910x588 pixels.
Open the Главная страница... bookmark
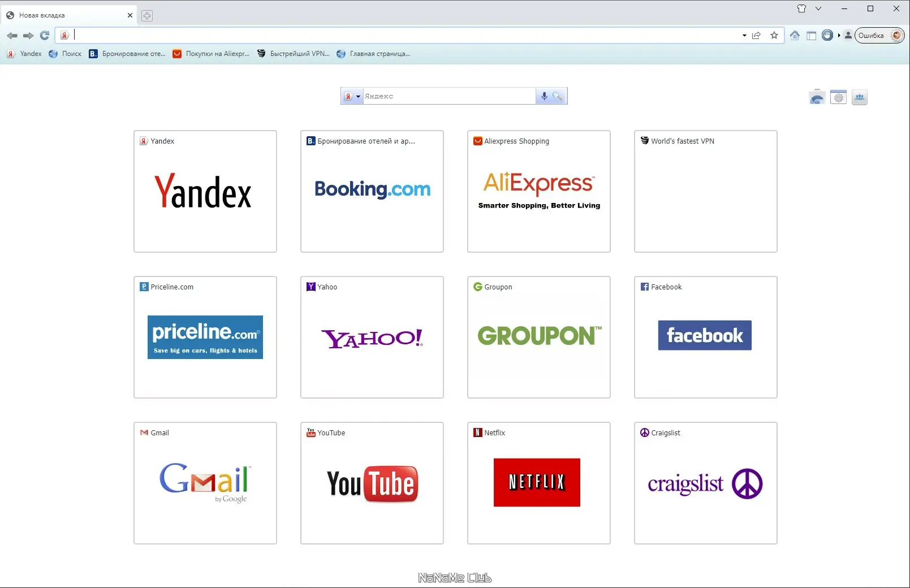373,54
